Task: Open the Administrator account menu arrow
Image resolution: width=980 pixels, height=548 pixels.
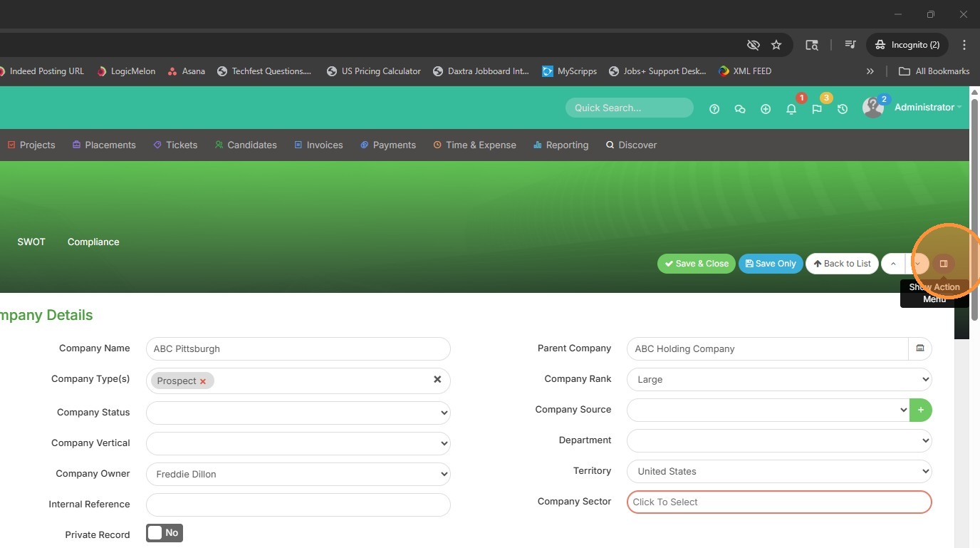Action: pos(959,108)
